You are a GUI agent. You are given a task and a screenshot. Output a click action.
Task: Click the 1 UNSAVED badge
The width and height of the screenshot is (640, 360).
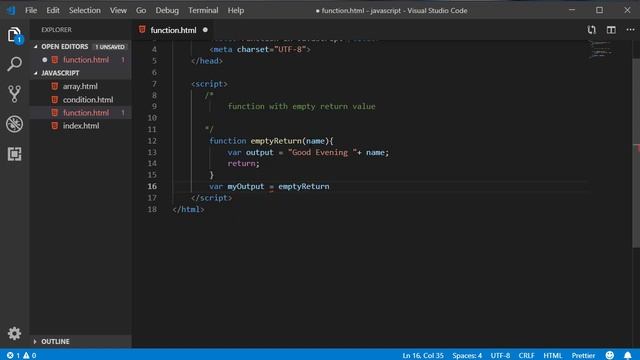tap(110, 47)
